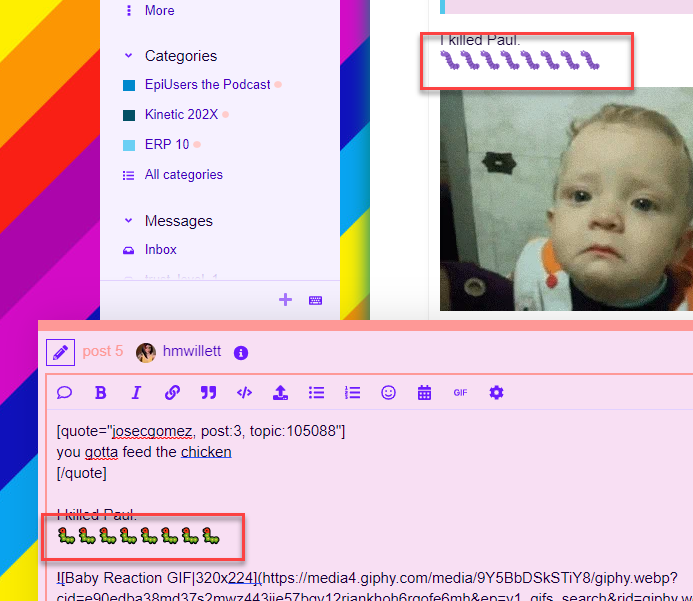The height and width of the screenshot is (601, 693).
Task: Open the Inbox messages
Action: click(x=160, y=250)
